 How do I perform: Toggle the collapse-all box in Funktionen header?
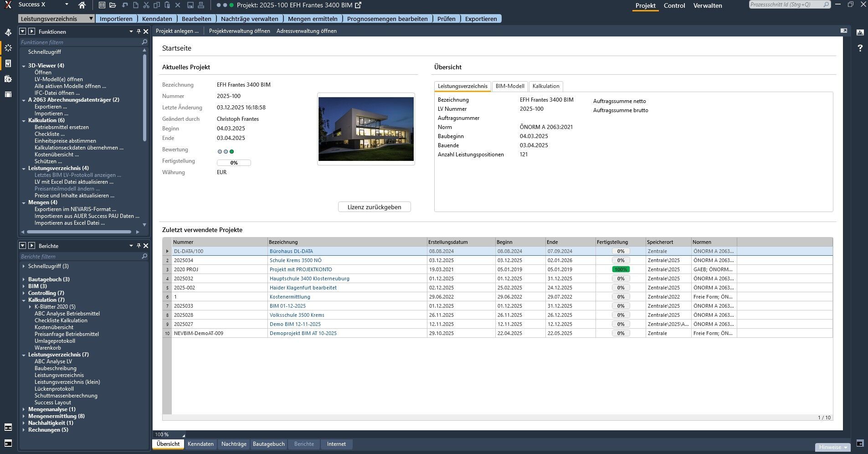22,31
